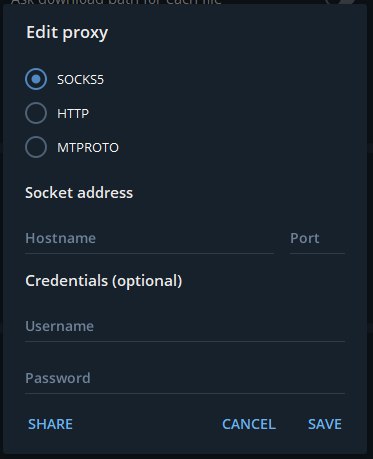Screen dimensions: 373x459
Task: Switch proxy type to MTPROTO radio button
Action: point(36,147)
